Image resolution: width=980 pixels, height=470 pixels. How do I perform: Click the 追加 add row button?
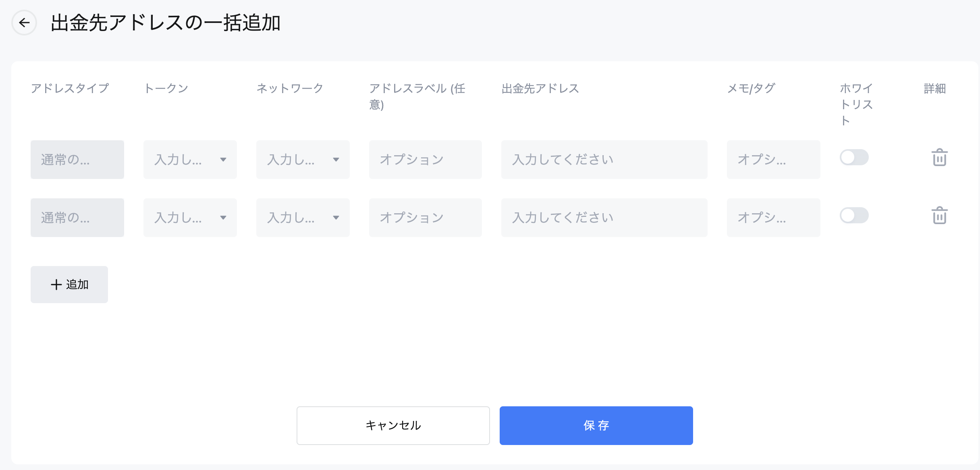pos(69,285)
